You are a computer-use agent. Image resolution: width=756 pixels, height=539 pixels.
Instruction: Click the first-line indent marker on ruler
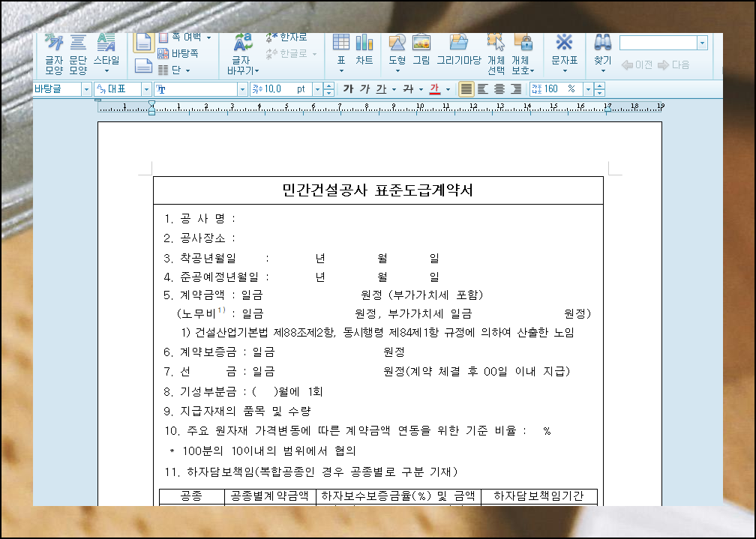click(x=151, y=103)
